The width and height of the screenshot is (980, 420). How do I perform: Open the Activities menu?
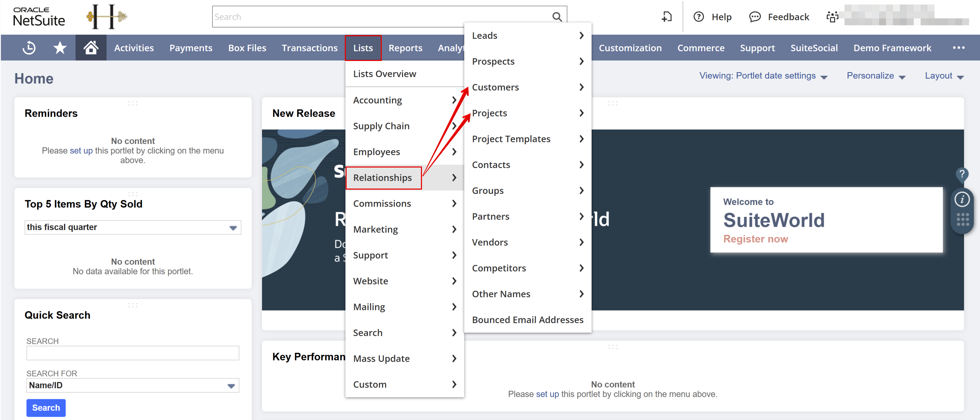(134, 48)
